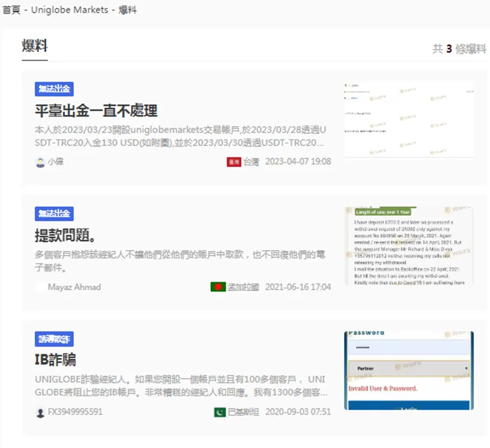
Task: Click 小偉 user avatar icon
Action: point(40,163)
